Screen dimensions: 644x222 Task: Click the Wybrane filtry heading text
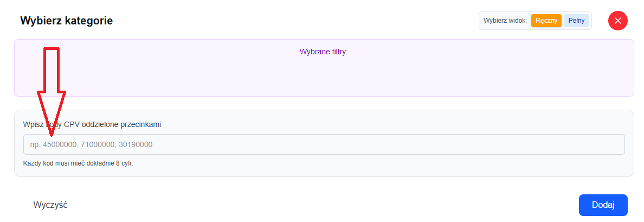(x=323, y=52)
